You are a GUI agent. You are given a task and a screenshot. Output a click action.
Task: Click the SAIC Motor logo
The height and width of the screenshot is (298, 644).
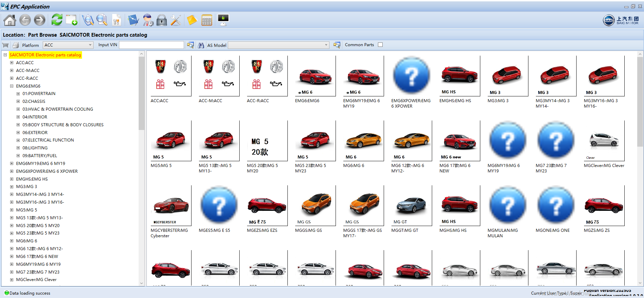[621, 20]
